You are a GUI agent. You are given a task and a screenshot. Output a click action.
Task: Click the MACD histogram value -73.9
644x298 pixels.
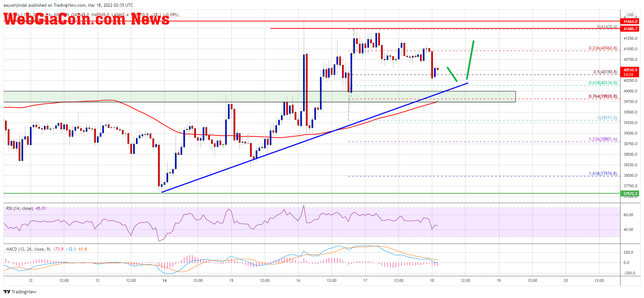click(x=58, y=249)
